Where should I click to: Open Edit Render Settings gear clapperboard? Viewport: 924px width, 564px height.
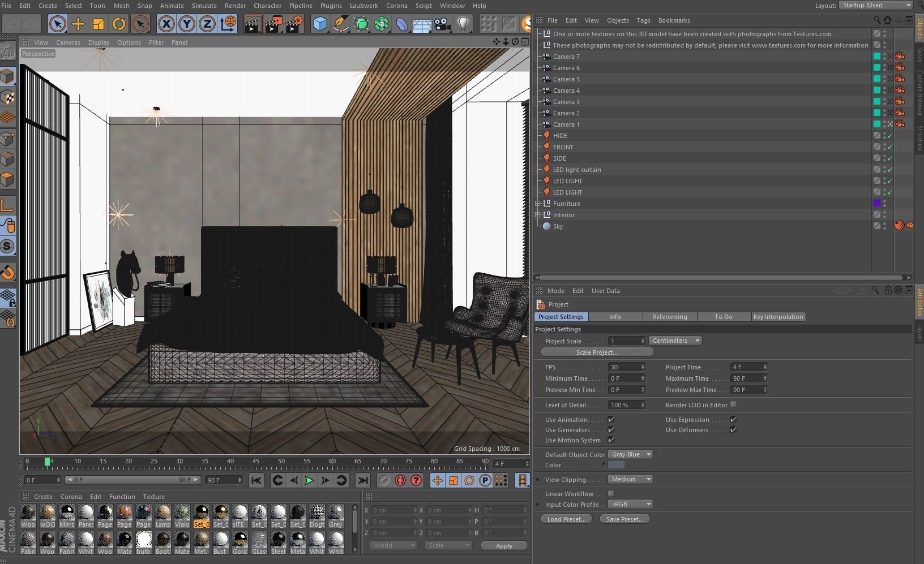click(294, 24)
